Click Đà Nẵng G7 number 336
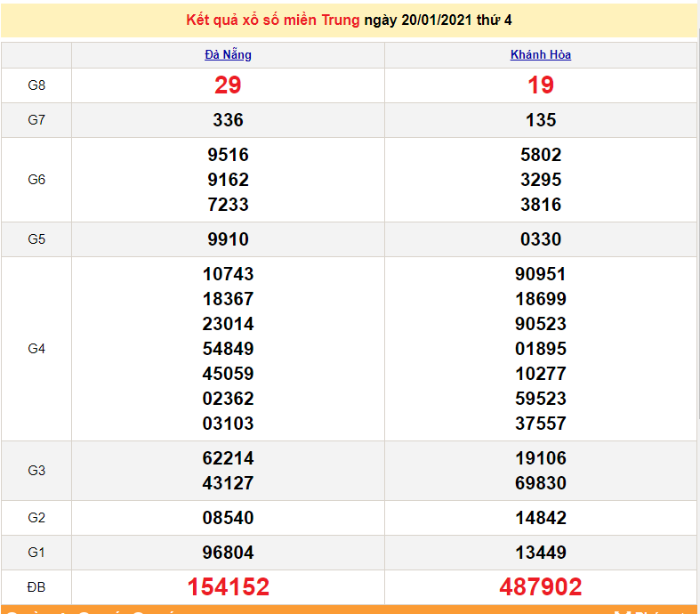The height and width of the screenshot is (614, 700). [x=228, y=120]
